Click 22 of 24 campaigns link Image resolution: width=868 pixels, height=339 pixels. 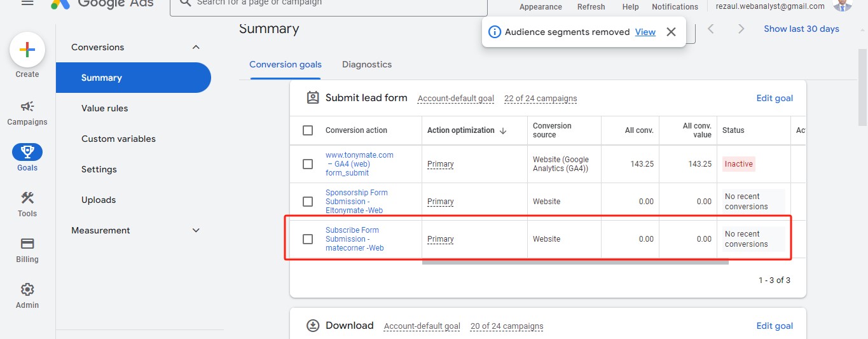pyautogui.click(x=541, y=99)
